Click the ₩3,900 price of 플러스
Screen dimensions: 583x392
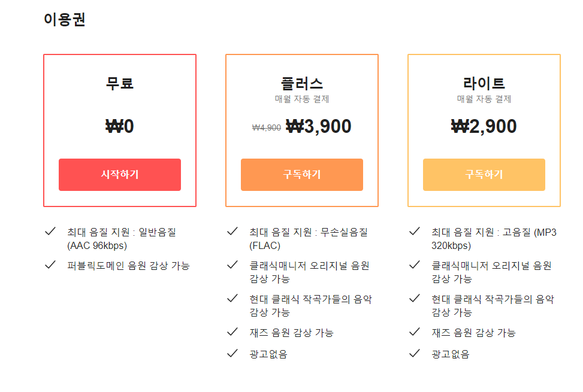click(319, 126)
